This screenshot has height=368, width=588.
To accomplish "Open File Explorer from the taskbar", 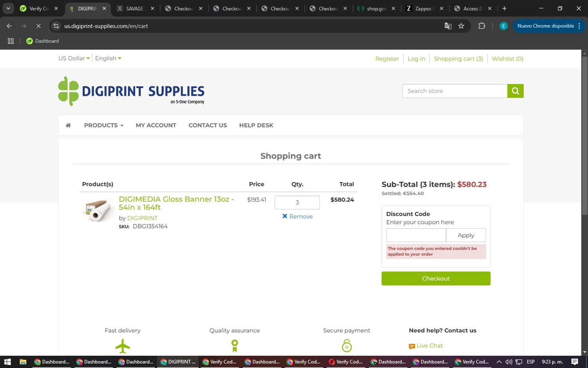I will click(23, 362).
